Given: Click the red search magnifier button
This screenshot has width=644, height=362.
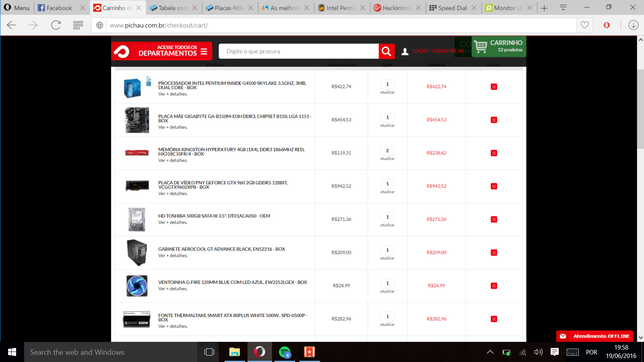Looking at the screenshot, I should (x=386, y=51).
